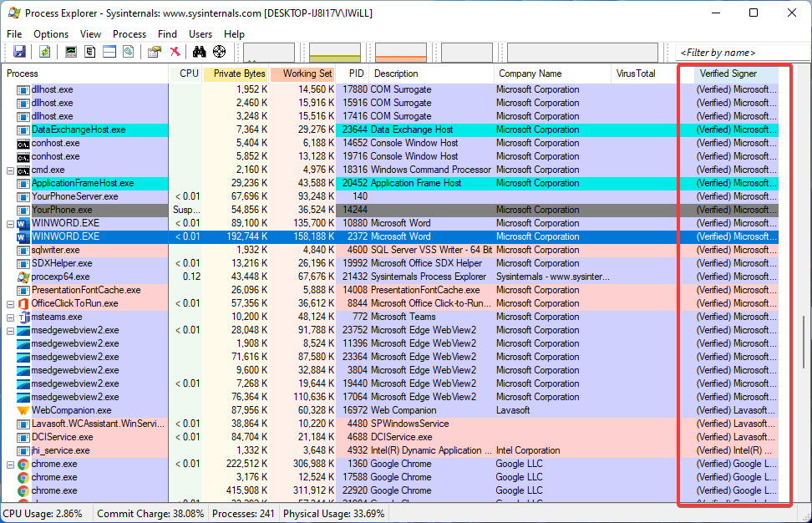This screenshot has height=523, width=812.
Task: Click the Filter by name field
Action: tap(743, 53)
